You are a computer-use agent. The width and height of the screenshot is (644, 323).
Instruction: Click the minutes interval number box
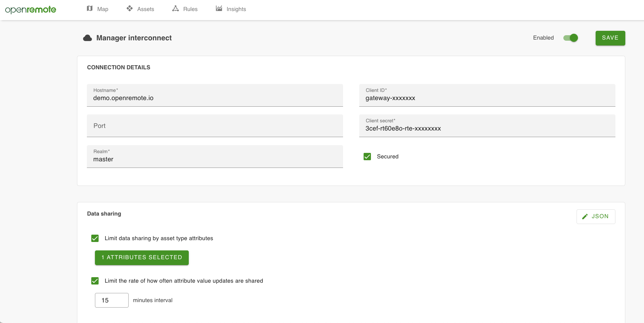pos(112,300)
